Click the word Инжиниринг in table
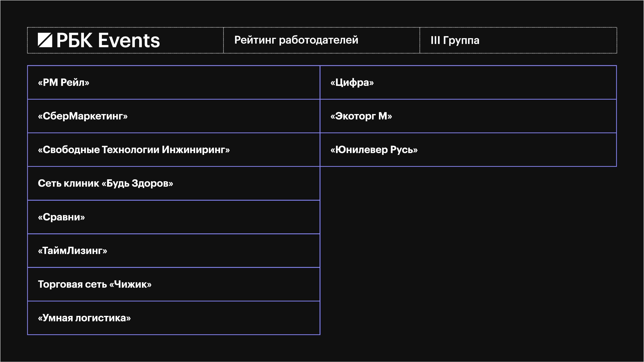 196,150
